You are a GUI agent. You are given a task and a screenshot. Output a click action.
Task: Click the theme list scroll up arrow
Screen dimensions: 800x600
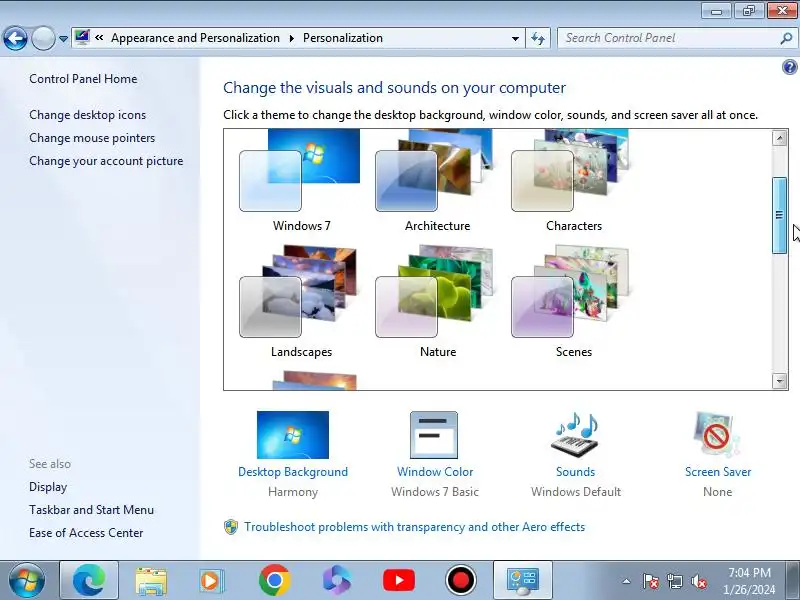(x=779, y=138)
